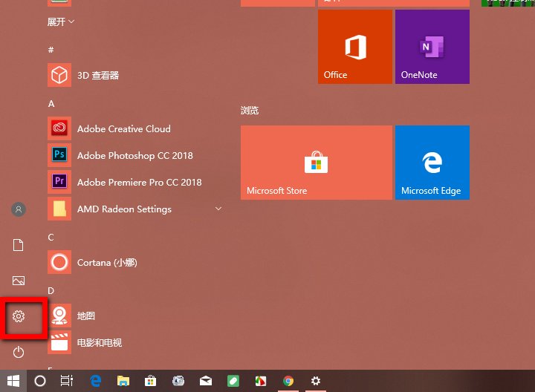Viewport: 535px width, 392px height.
Task: Click Chrome icon in the taskbar
Action: [x=288, y=381]
